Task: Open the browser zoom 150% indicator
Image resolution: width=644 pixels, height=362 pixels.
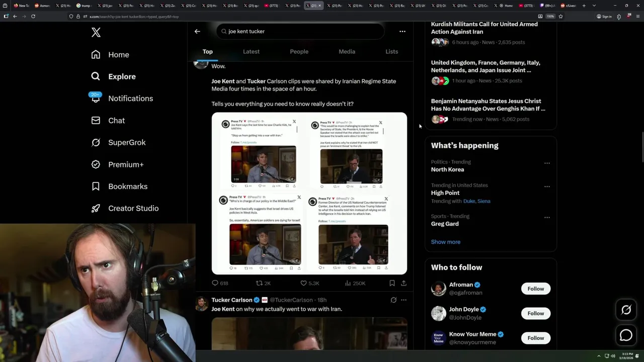Action: tap(550, 17)
